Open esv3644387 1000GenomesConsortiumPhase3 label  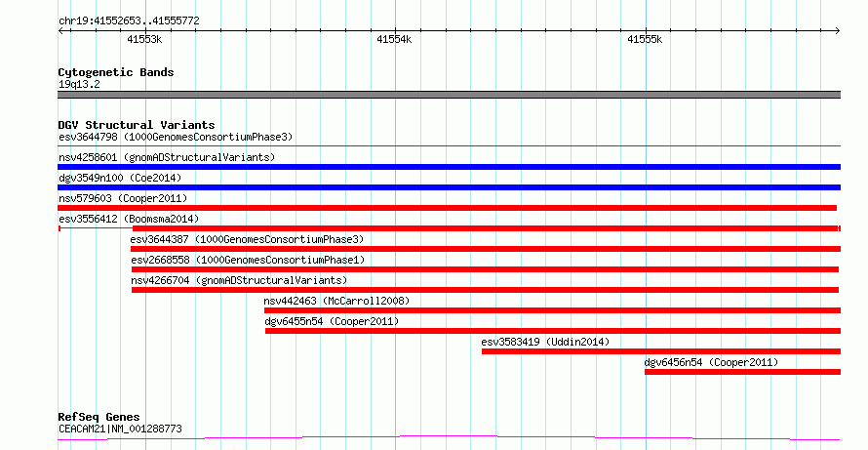247,239
